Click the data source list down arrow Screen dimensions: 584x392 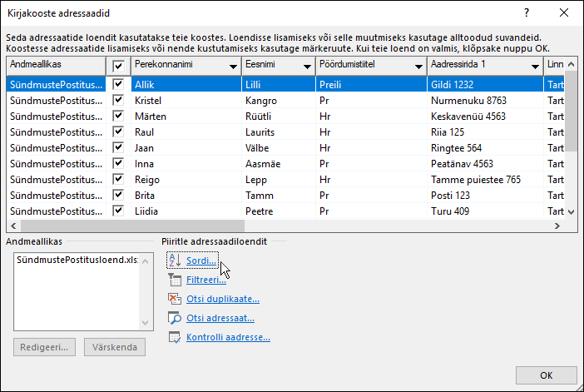(x=146, y=323)
